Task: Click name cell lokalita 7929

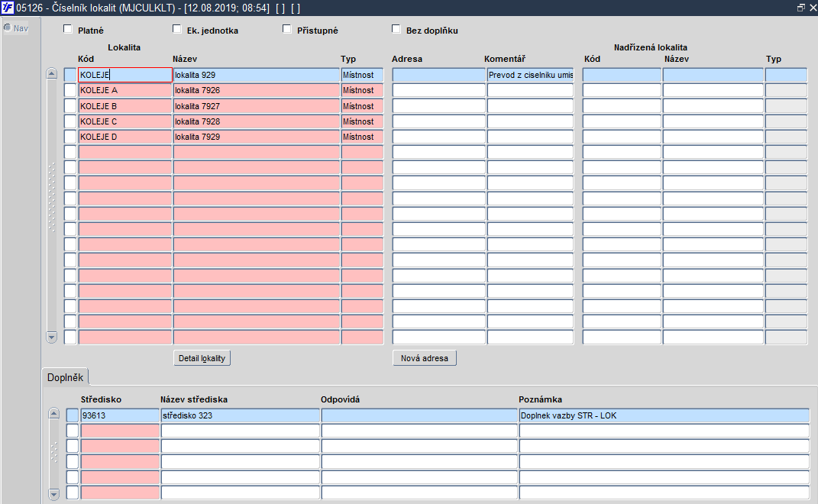Action: (257, 137)
